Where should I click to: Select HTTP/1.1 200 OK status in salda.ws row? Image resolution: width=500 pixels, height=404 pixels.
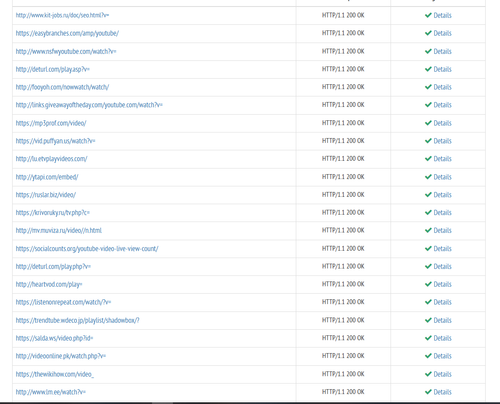[343, 338]
